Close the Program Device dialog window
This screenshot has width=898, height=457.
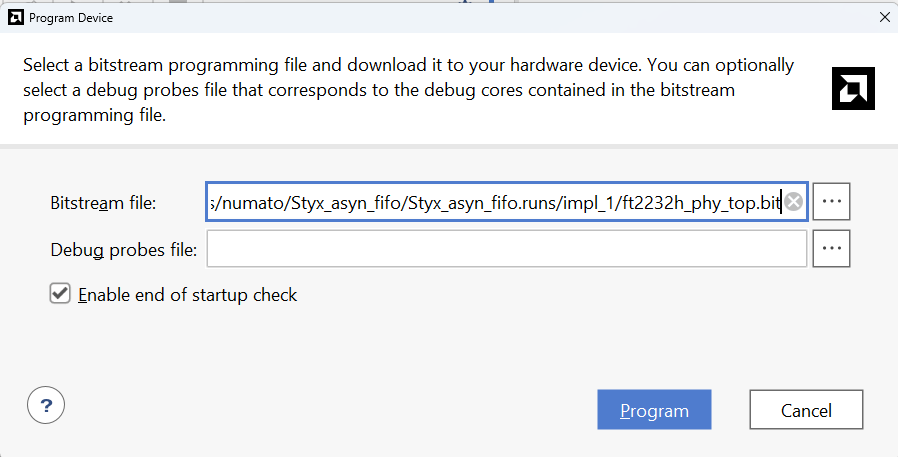[x=883, y=17]
